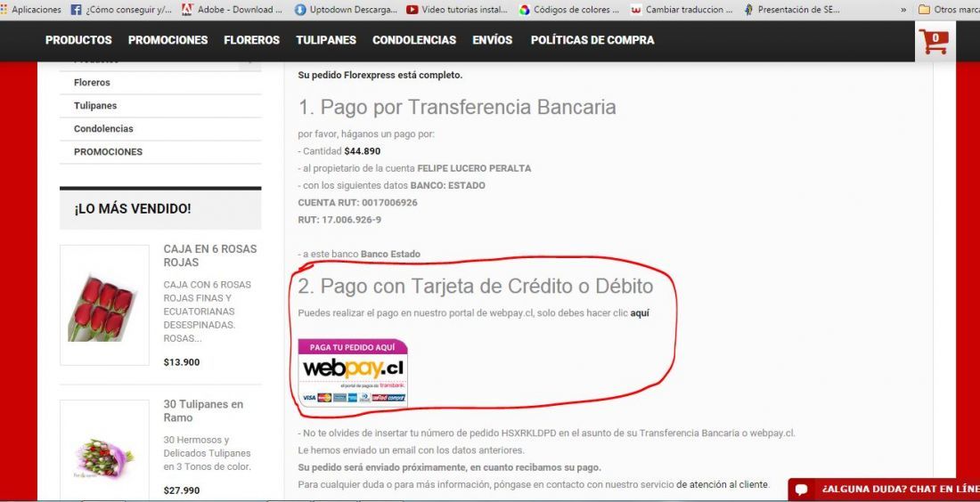This screenshot has height=502, width=980.
Task: Open the CAJA EN 6 ROSAS ROJAS title
Action: pos(210,255)
